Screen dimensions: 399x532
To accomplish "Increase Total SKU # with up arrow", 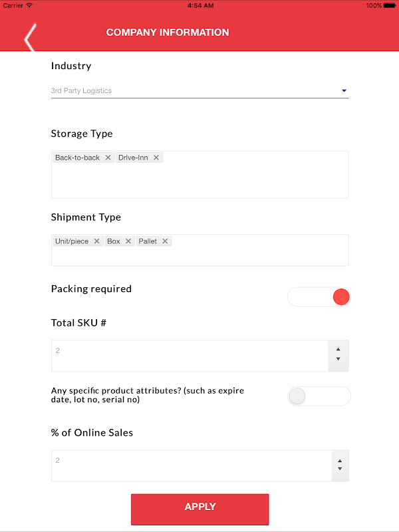I will 338,349.
